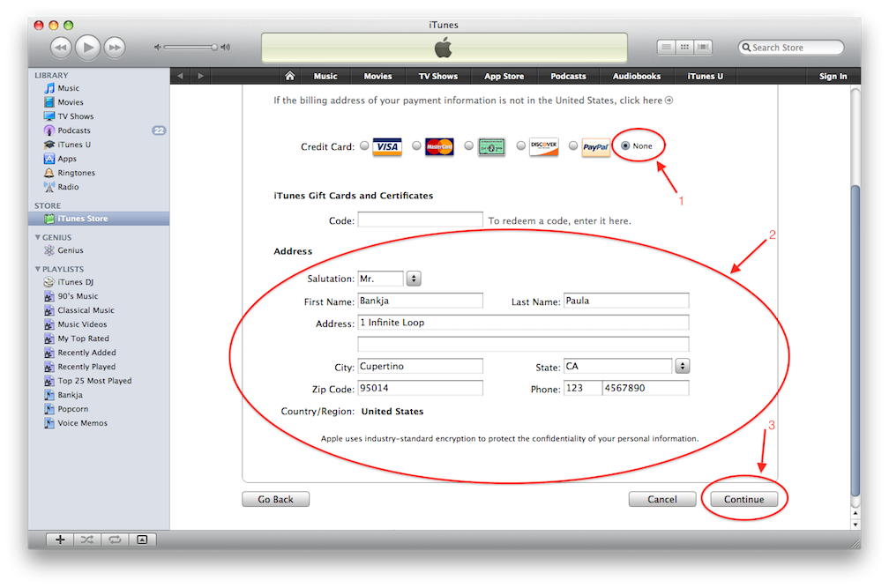Select Podcasts in the Library sidebar
Image resolution: width=889 pixels, height=588 pixels.
tap(99, 130)
